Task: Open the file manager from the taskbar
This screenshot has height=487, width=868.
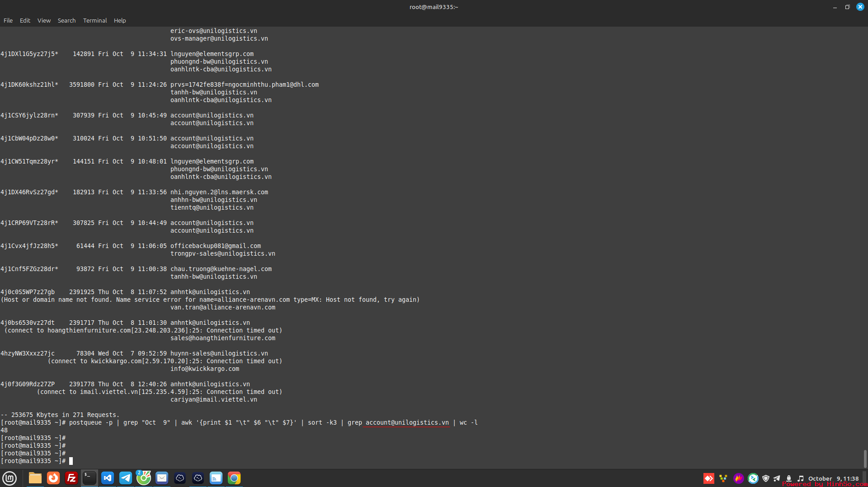Action: click(x=35, y=478)
